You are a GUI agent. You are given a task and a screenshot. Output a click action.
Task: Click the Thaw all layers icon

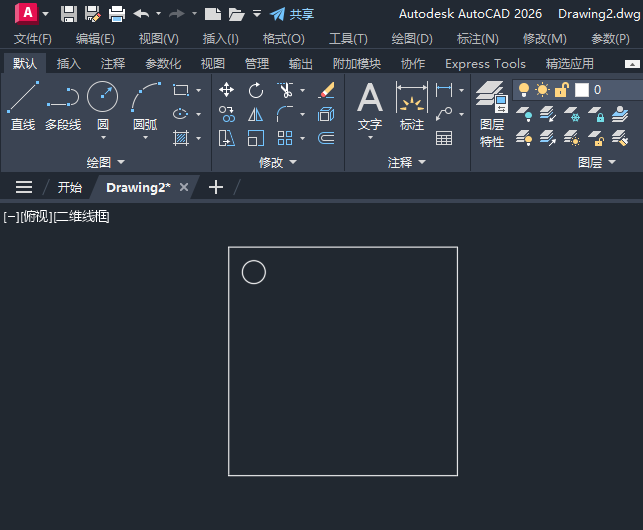(572, 138)
